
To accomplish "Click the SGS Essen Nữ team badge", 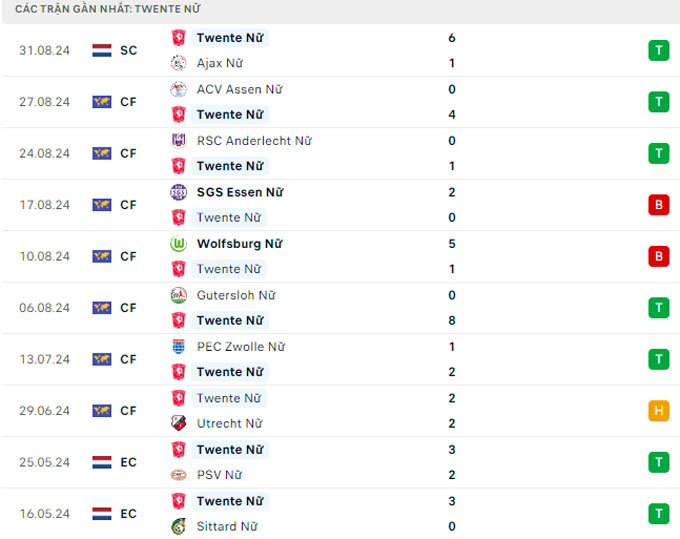I will coord(178,192).
